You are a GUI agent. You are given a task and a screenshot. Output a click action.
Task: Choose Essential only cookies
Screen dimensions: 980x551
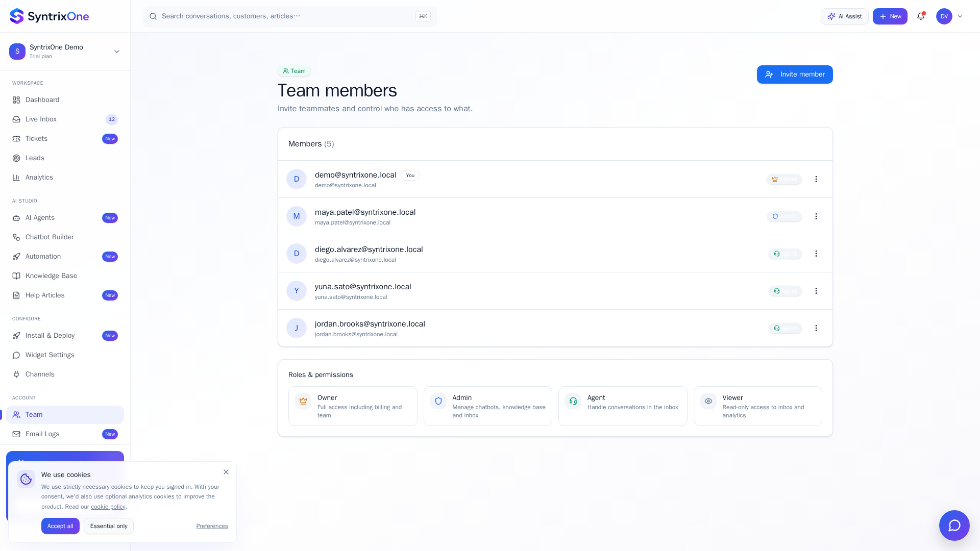(109, 526)
